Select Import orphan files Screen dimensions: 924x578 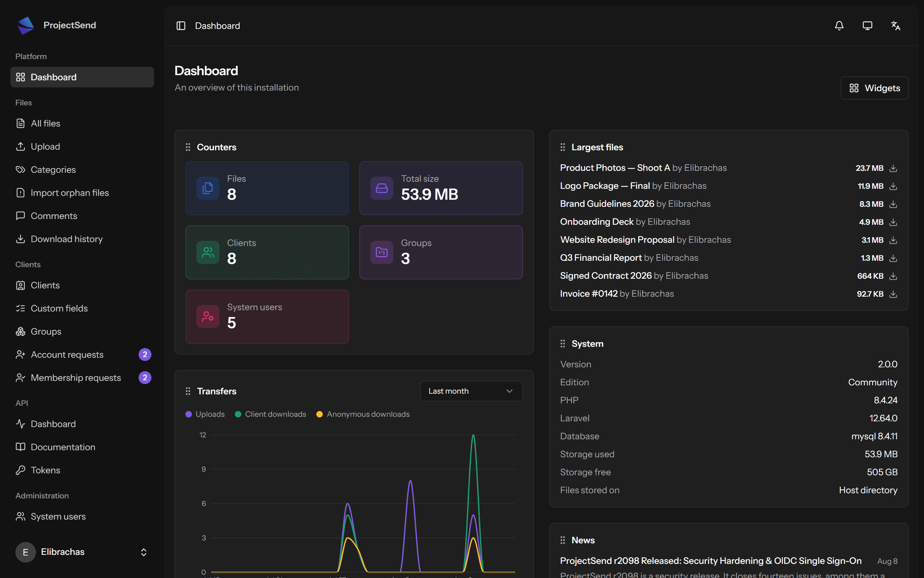tap(82, 193)
